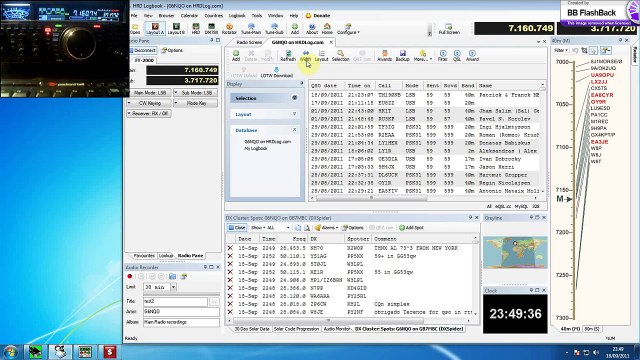Open the Awards tool

pos(384,56)
